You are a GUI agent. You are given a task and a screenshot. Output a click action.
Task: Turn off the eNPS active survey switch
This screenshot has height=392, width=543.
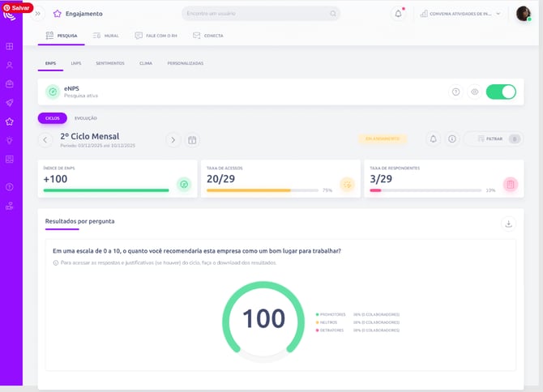501,92
